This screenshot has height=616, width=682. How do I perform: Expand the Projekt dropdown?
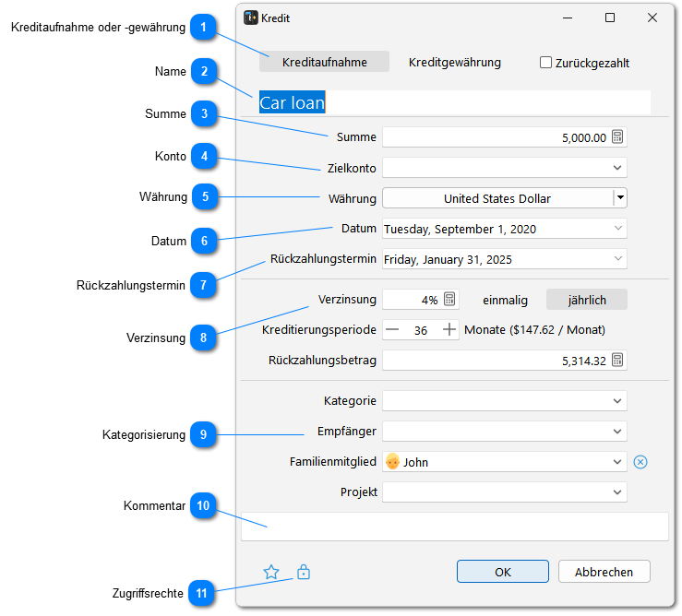(x=617, y=492)
